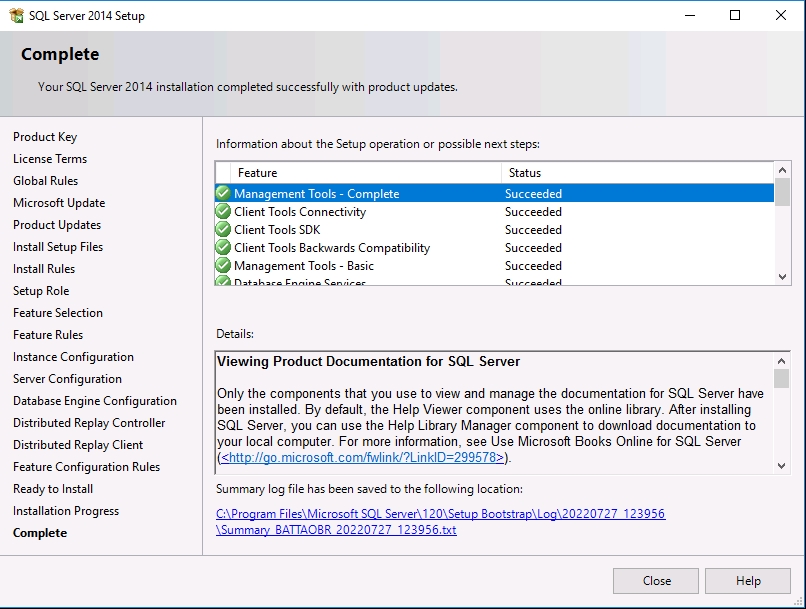The image size is (806, 609).
Task: Select the Client Tools SDK row
Action: tap(494, 229)
